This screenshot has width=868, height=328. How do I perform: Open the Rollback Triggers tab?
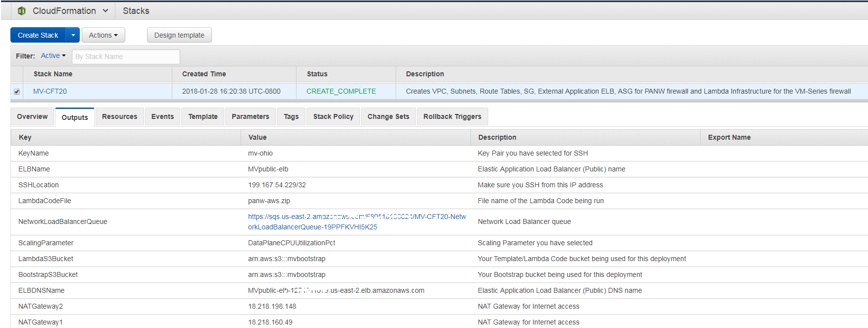[452, 116]
